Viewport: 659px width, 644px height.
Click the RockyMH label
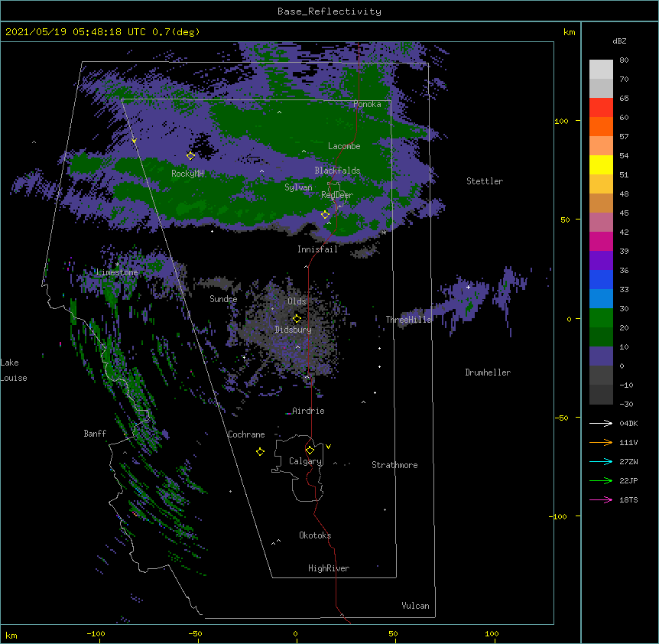point(187,174)
